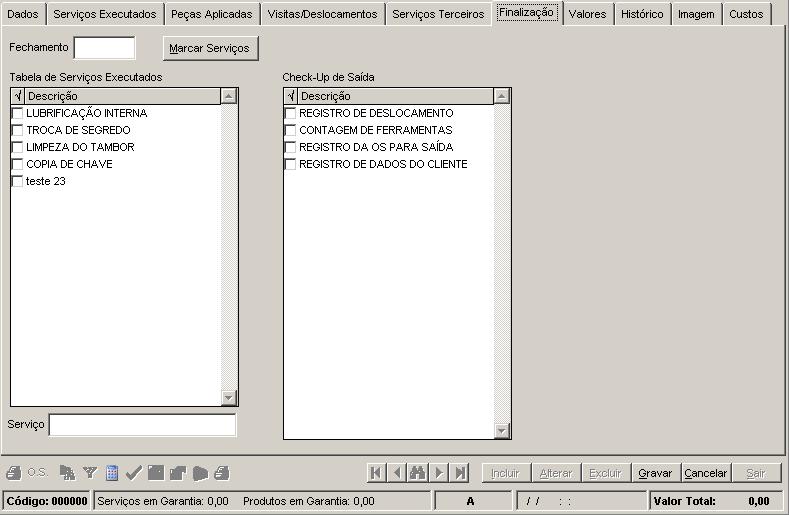Click the binoculars search button

pos(418,473)
